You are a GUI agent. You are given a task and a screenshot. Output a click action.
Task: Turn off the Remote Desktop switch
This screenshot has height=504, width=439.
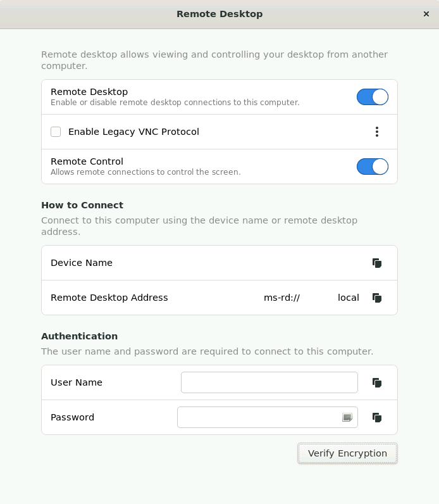[x=372, y=97]
